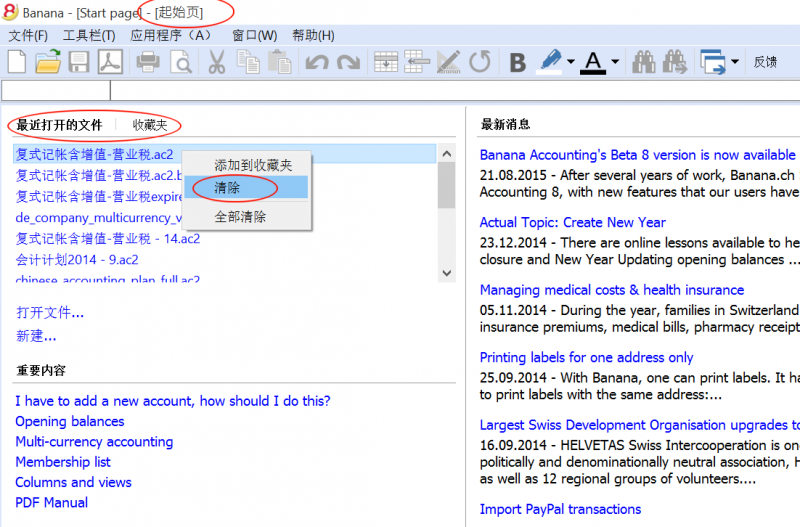Open 'Opening balances' help link
The width and height of the screenshot is (800, 527).
click(x=70, y=421)
